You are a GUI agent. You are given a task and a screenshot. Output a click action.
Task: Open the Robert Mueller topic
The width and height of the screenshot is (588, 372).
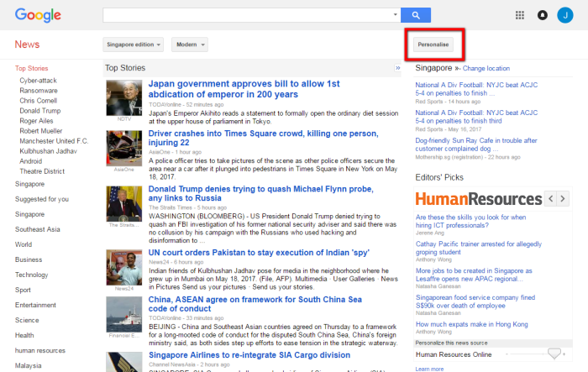tap(41, 131)
